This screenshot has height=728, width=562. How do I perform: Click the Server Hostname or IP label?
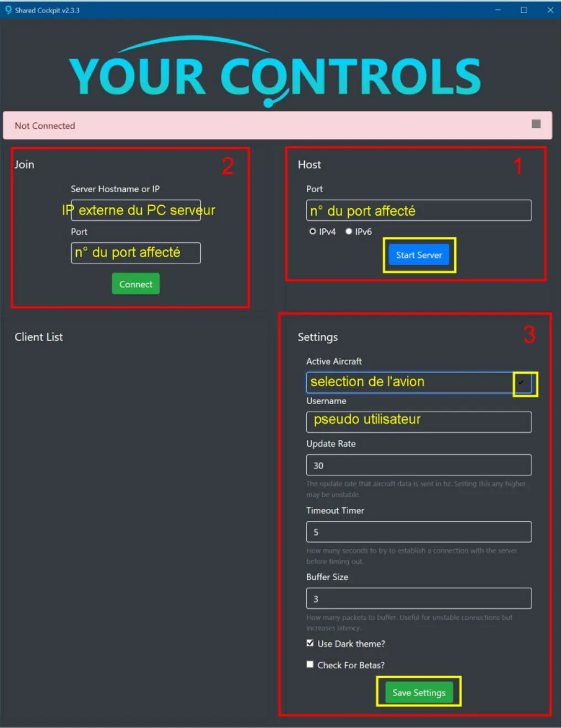[x=115, y=189]
